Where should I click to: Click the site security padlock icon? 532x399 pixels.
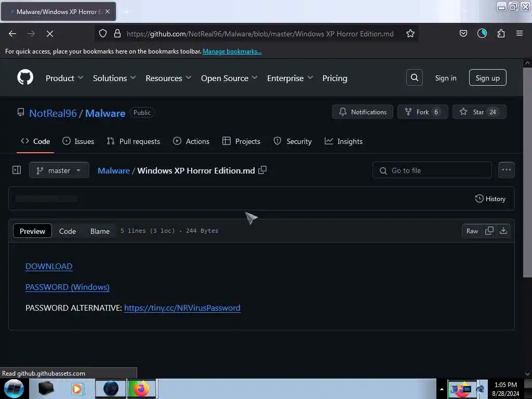click(117, 34)
